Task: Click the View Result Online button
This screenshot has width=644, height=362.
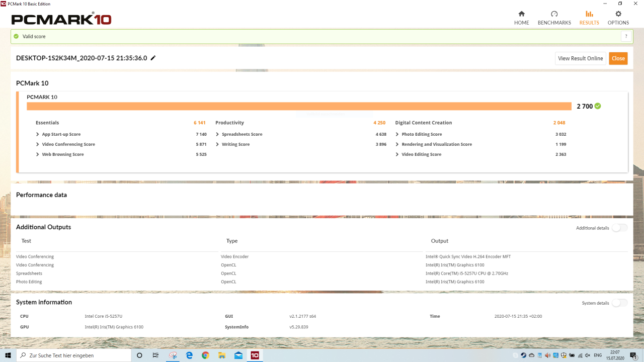Action: (580, 58)
